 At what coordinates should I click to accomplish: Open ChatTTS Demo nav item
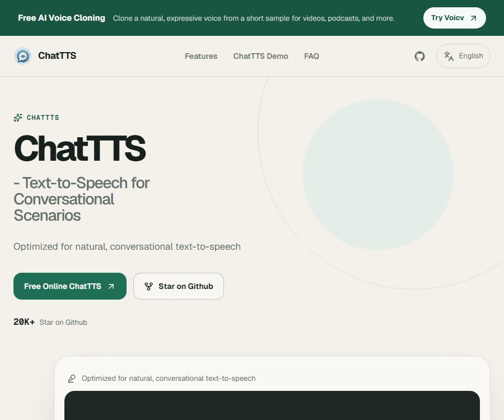click(x=260, y=56)
